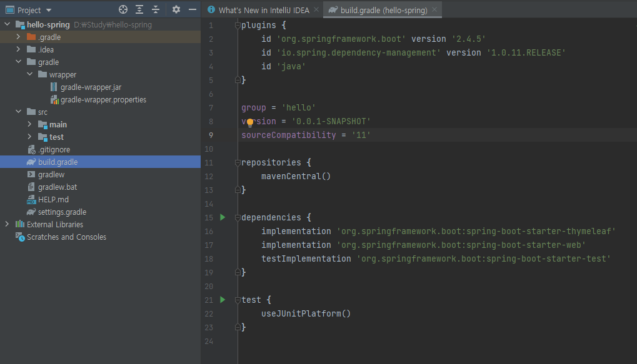Viewport: 637px width, 364px height.
Task: Open Project panel settings gear
Action: tap(176, 10)
